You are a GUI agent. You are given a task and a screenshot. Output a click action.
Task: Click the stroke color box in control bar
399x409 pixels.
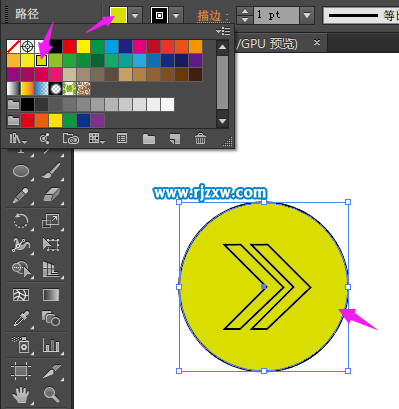(159, 15)
